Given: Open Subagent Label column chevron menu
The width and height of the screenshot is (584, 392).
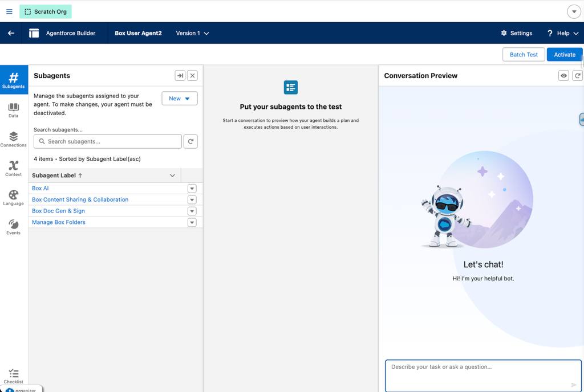Looking at the screenshot, I should click(172, 175).
